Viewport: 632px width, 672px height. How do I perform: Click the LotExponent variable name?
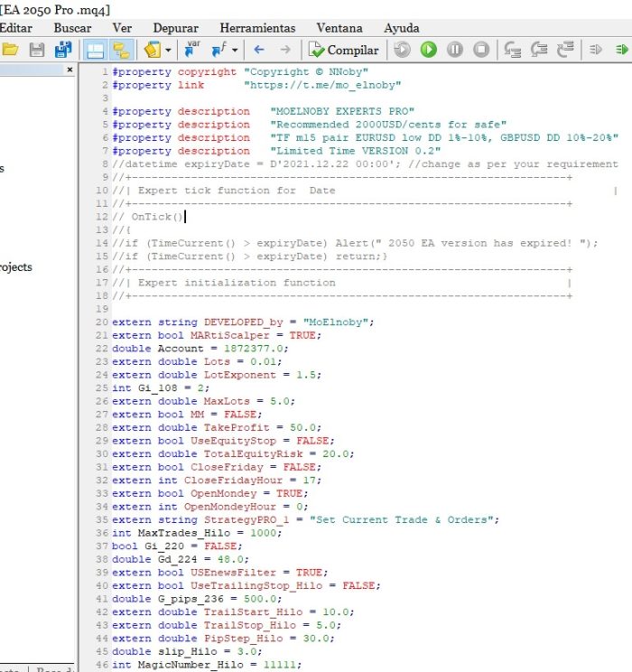coord(240,375)
